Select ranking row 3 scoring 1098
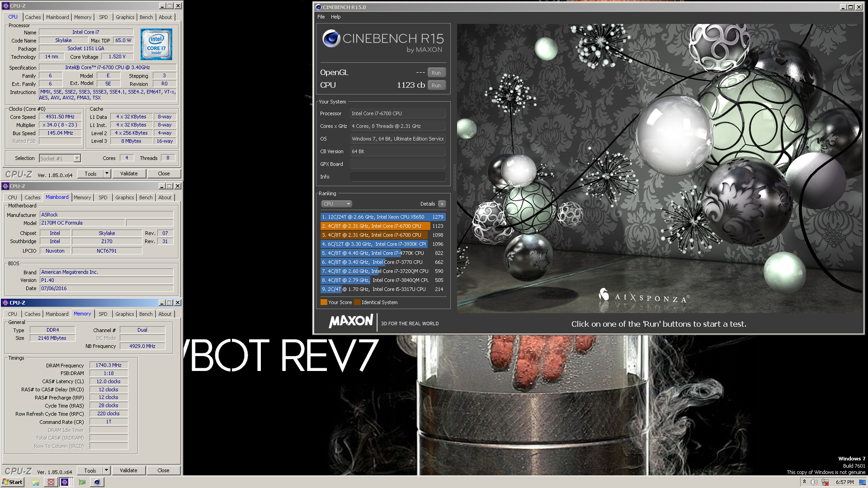Image resolution: width=868 pixels, height=488 pixels. coord(383,235)
